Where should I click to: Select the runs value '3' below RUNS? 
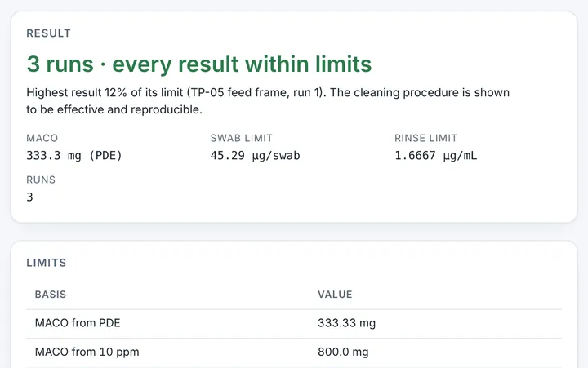click(29, 197)
